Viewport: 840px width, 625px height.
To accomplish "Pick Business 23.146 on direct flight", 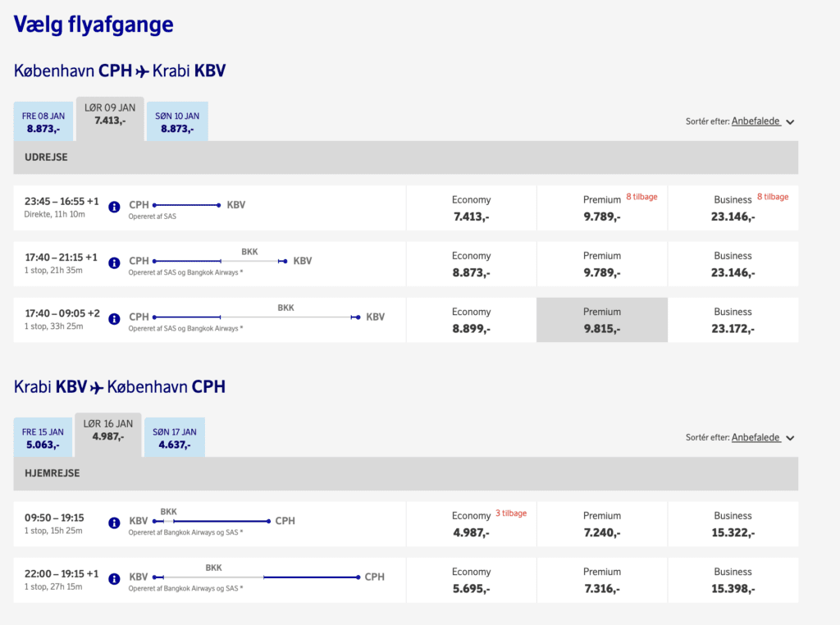I will coord(733,208).
